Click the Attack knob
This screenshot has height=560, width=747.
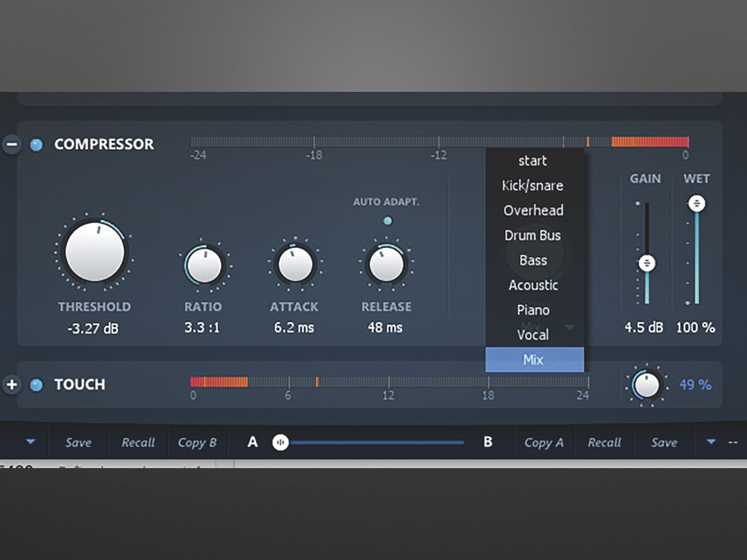click(x=295, y=265)
